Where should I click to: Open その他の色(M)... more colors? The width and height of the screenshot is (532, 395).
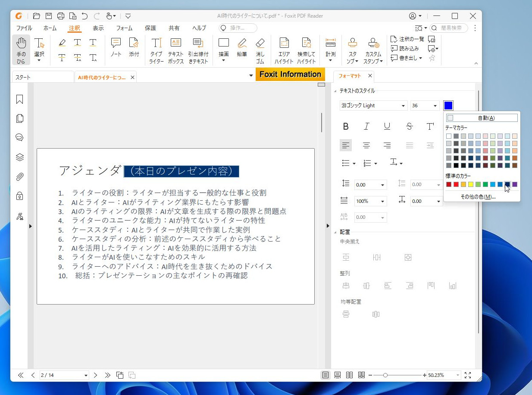[x=478, y=197]
